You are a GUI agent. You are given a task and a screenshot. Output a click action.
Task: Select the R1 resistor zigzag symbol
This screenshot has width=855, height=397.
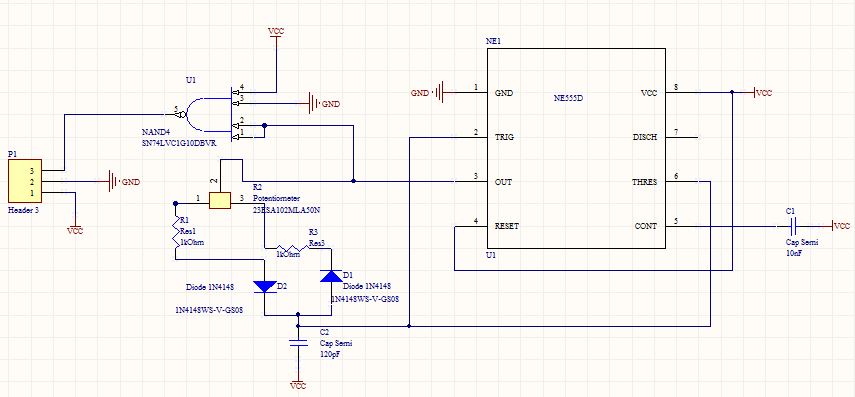pos(176,233)
